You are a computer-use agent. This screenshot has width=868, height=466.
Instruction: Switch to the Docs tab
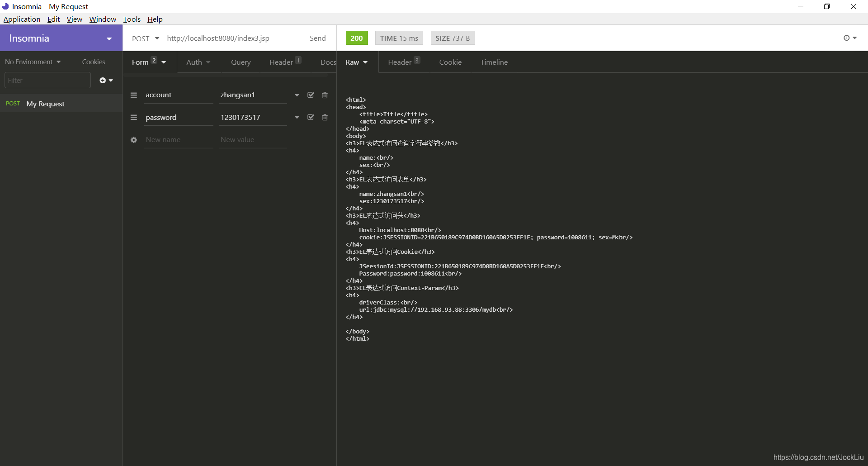(x=328, y=62)
